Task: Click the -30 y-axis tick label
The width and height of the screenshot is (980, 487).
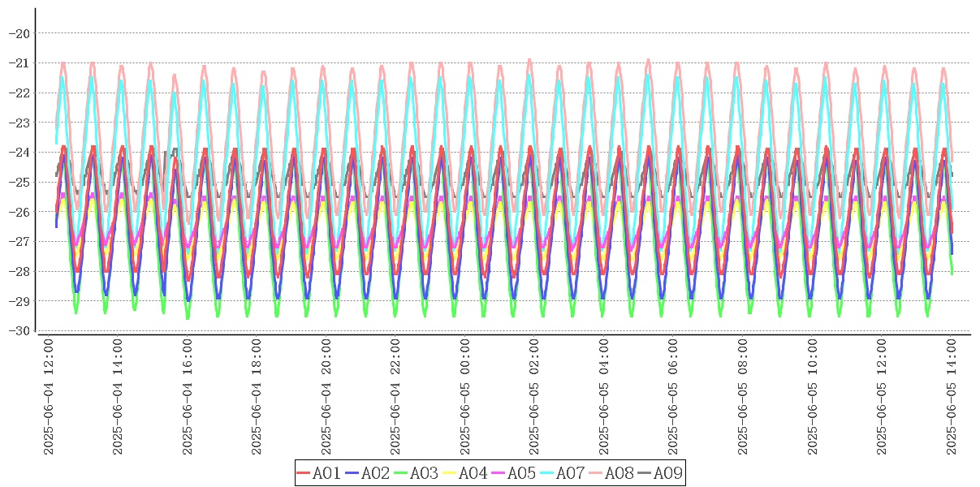Action: click(19, 330)
